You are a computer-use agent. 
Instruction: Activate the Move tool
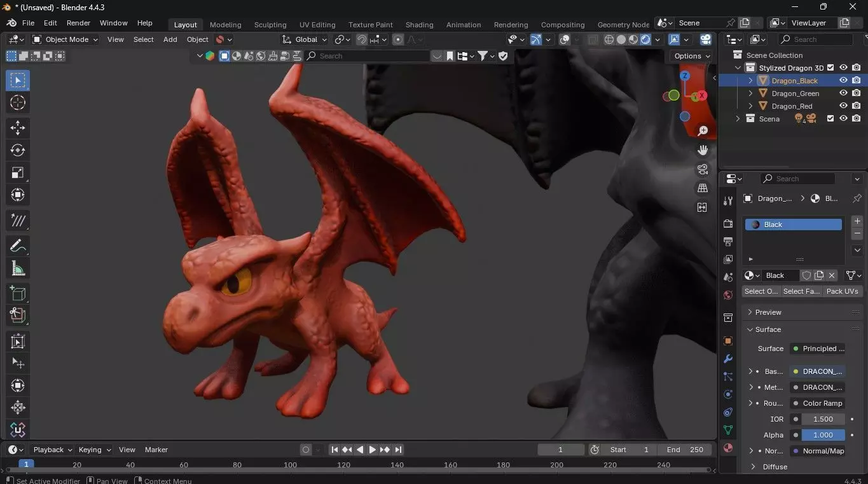[x=18, y=127]
